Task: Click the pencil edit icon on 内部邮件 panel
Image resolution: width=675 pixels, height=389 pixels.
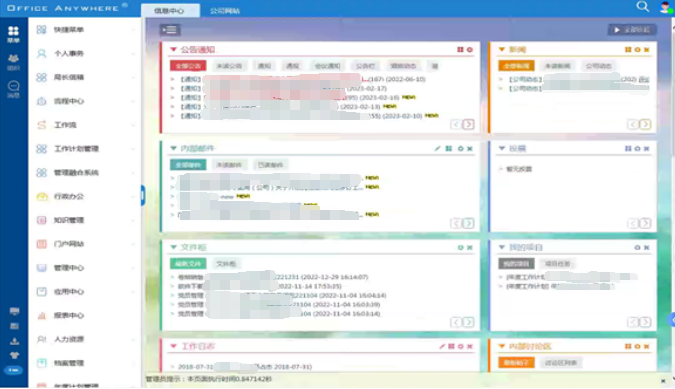Action: [x=437, y=148]
